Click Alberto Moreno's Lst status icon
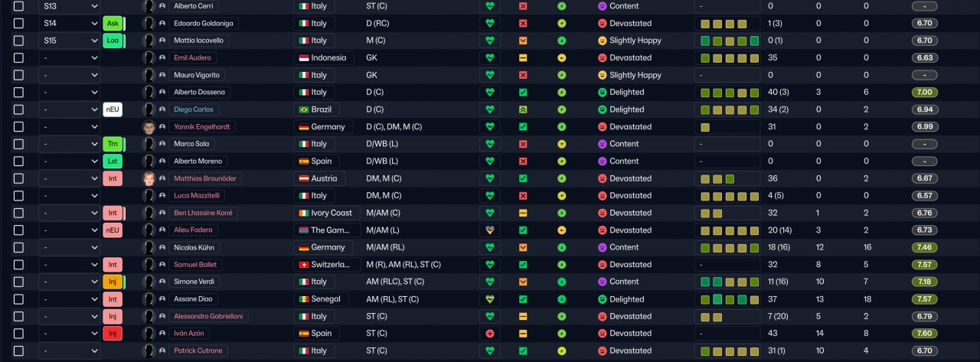 (113, 161)
